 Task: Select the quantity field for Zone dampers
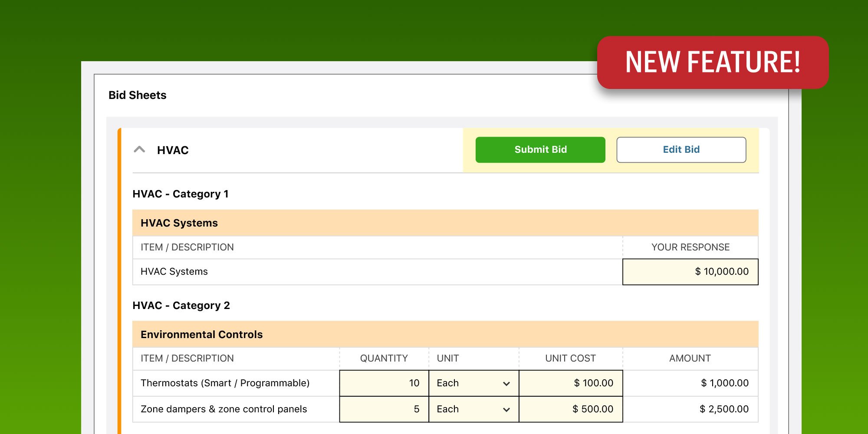tap(383, 409)
